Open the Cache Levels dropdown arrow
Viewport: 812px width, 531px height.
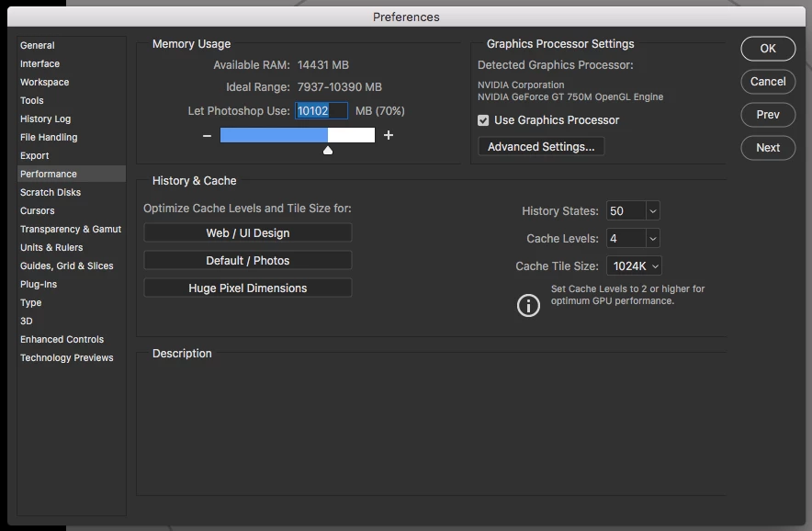point(652,238)
